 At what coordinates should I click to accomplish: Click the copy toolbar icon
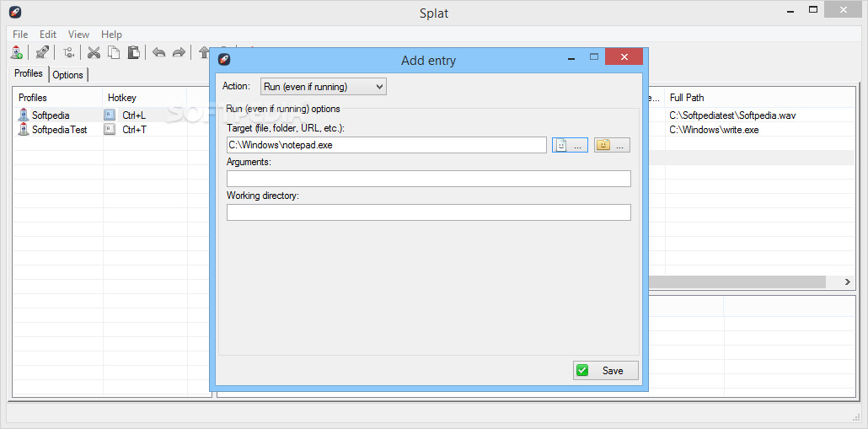tap(114, 52)
